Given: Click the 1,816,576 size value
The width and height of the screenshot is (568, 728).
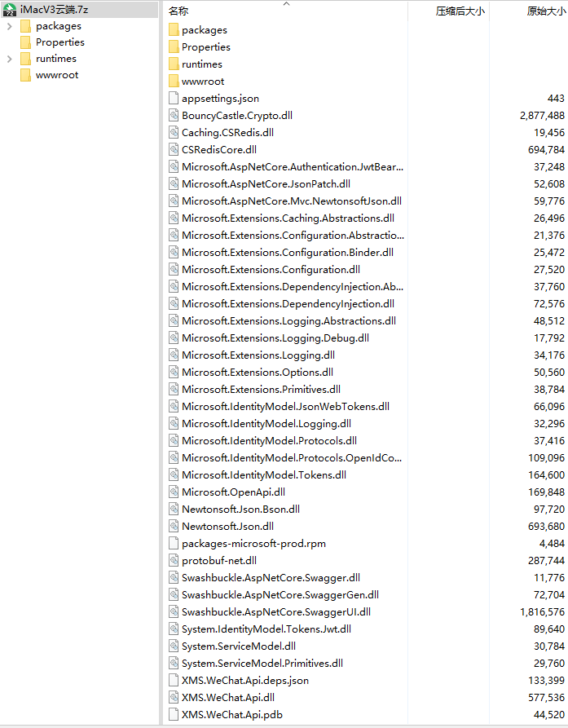Looking at the screenshot, I should click(x=542, y=612).
